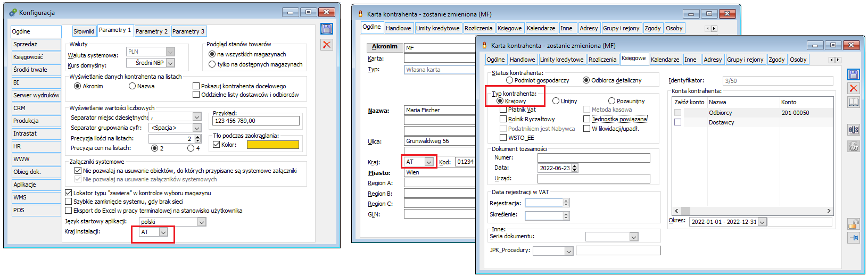The width and height of the screenshot is (868, 276).
Task: Open JPK_Procedury dropdown
Action: tap(568, 251)
